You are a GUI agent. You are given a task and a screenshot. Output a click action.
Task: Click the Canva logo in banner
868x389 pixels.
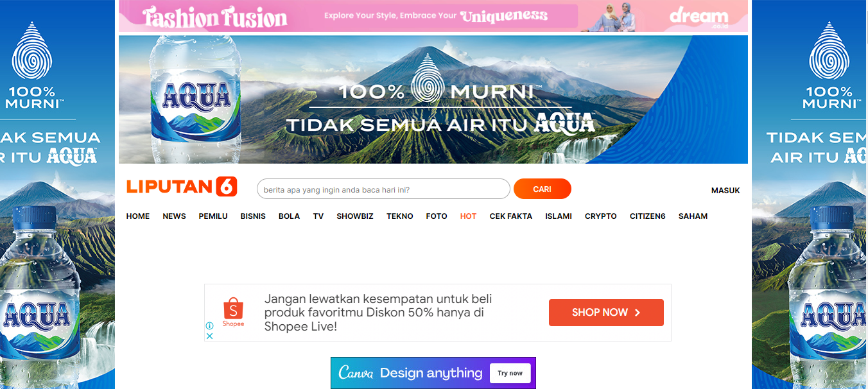point(356,373)
